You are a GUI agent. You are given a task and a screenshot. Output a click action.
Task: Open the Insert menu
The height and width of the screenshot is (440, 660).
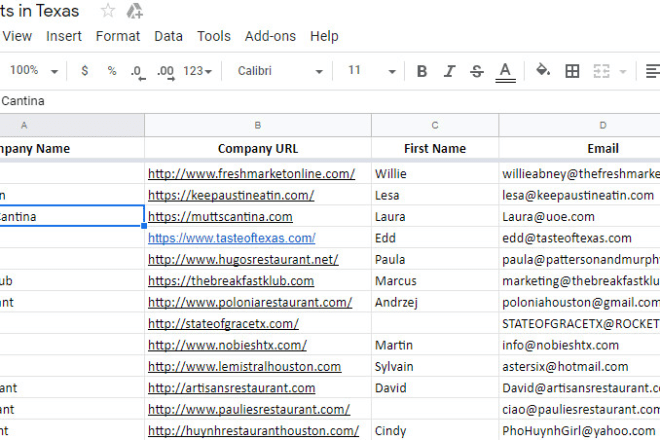[x=64, y=36]
